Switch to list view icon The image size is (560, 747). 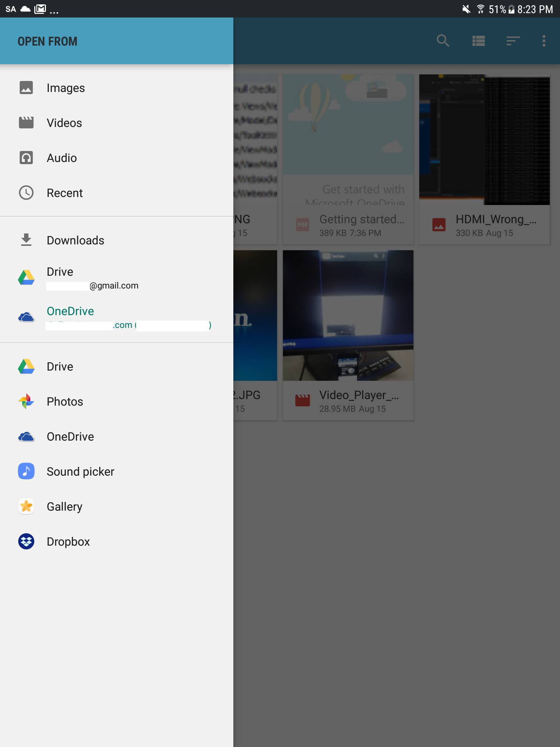coord(478,41)
